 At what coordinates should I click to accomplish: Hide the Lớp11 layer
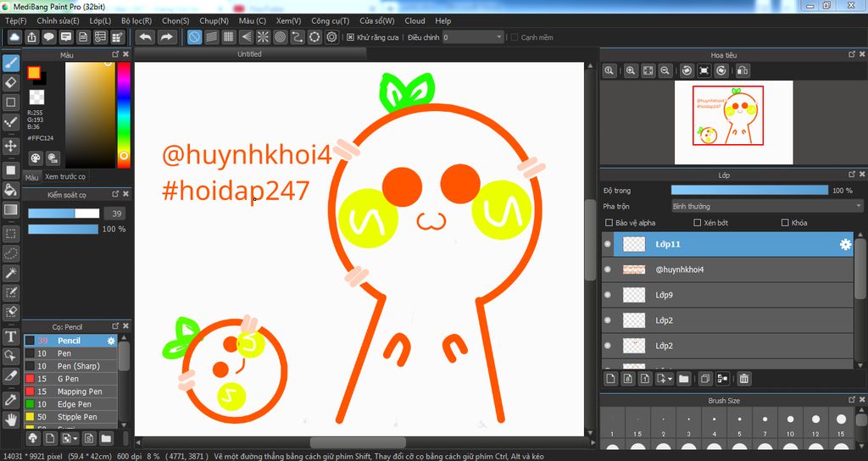pos(608,244)
